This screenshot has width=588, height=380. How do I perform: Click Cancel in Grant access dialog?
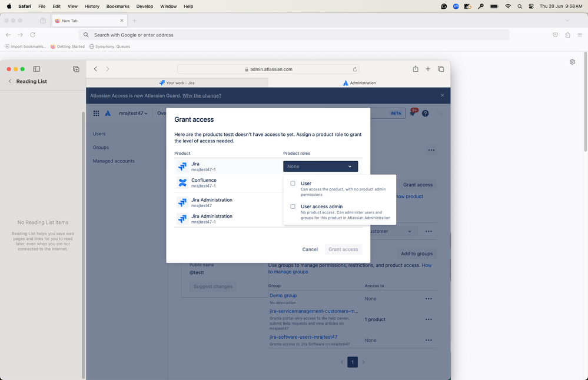[310, 249]
